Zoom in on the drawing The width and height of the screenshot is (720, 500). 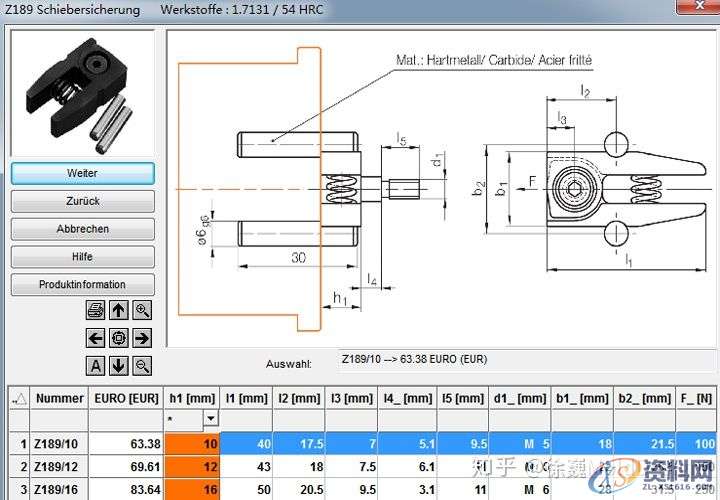click(142, 310)
